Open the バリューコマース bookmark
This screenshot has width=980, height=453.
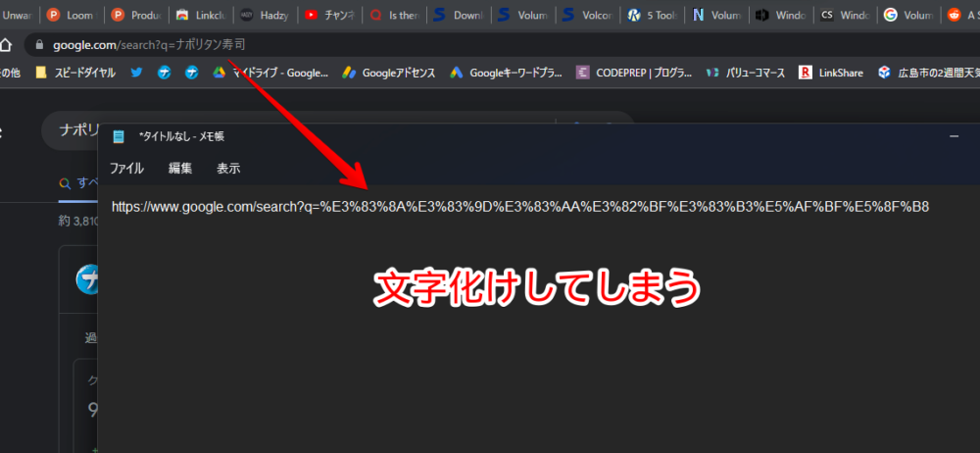coord(745,73)
